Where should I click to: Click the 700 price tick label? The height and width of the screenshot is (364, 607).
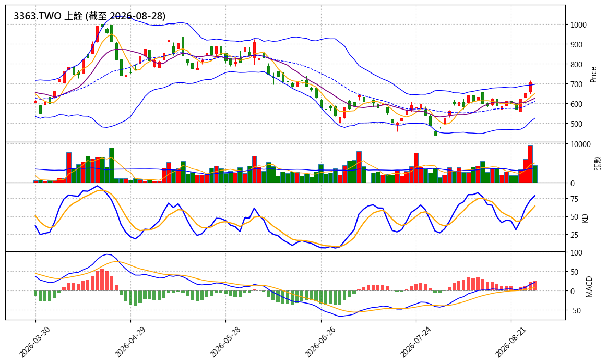[x=576, y=84]
